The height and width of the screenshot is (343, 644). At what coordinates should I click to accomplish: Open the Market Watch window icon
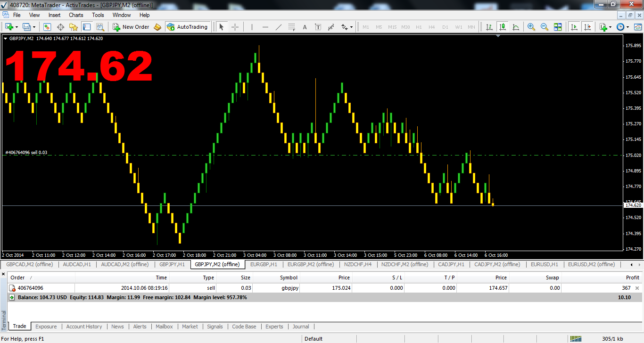pyautogui.click(x=47, y=27)
